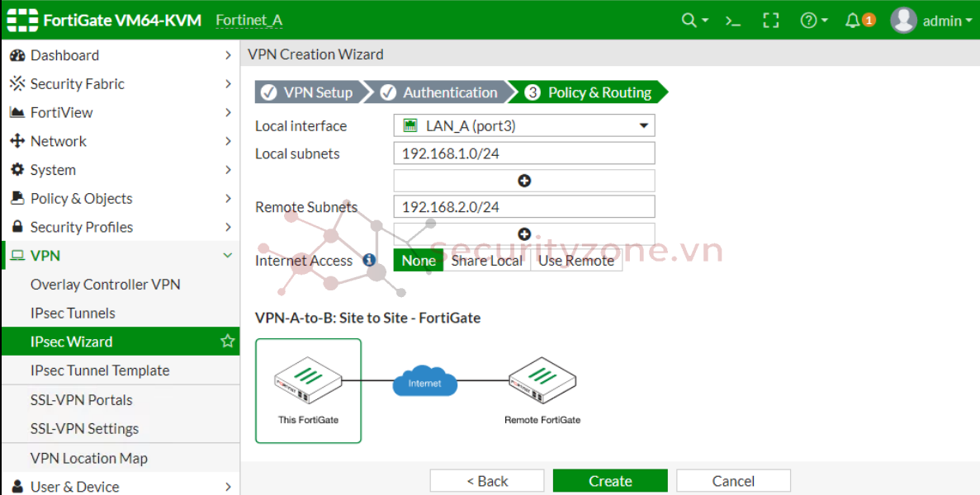Click the Dashboard gauge icon
This screenshot has height=495, width=980.
(17, 55)
